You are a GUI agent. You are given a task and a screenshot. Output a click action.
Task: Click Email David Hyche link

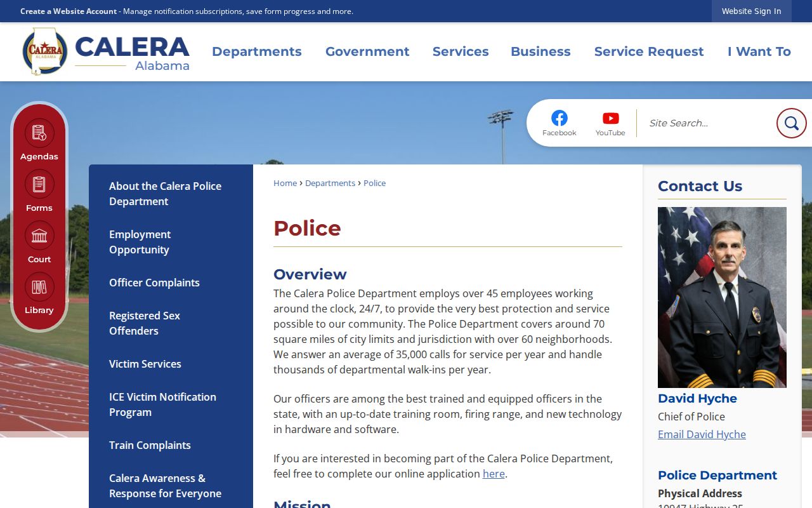[702, 434]
